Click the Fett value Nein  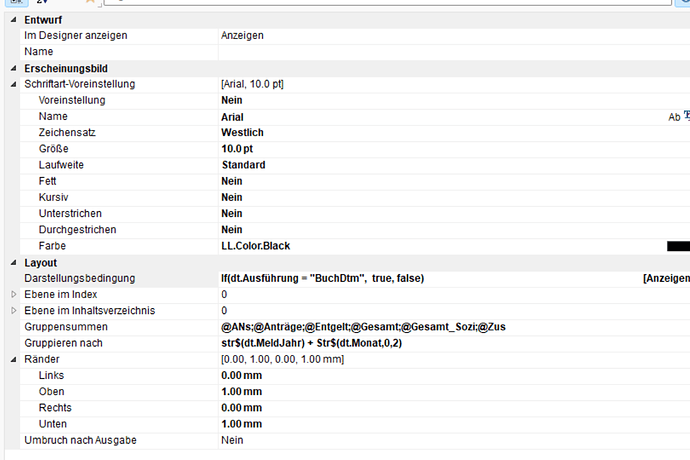pos(232,181)
